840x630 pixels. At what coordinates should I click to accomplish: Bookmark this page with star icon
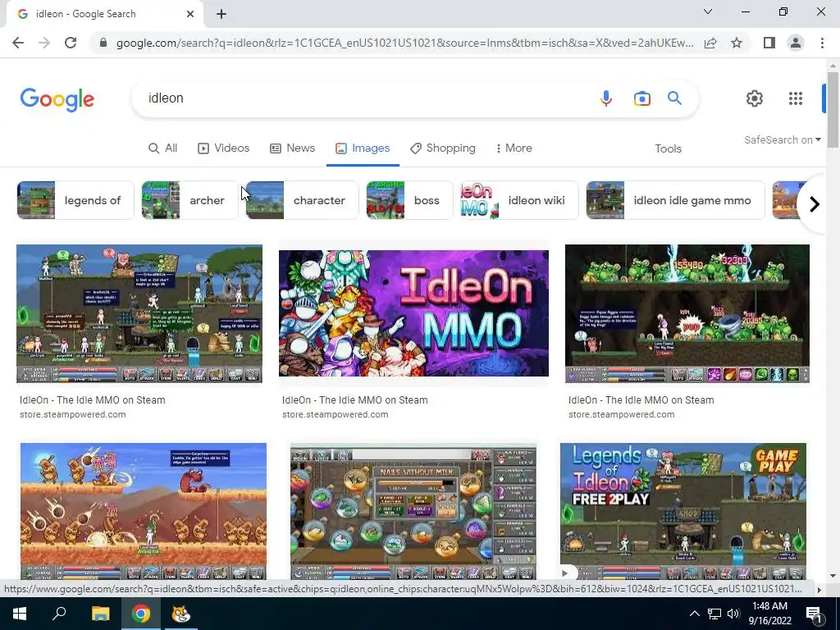click(737, 43)
